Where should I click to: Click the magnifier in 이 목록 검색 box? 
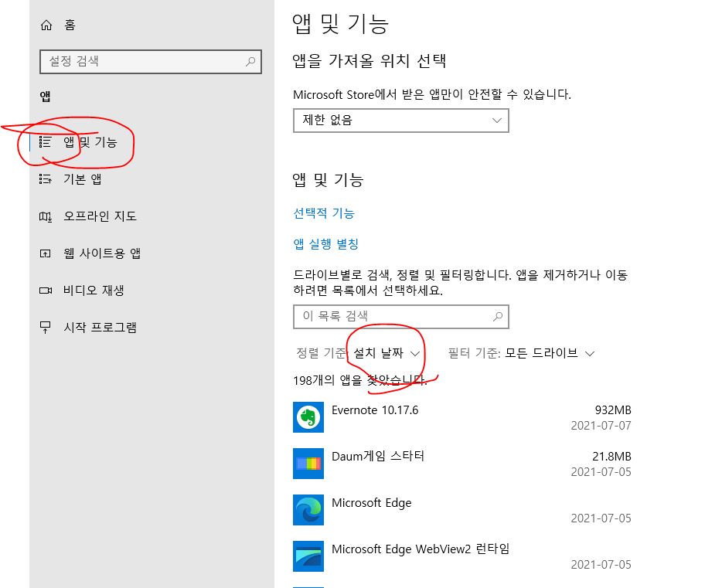pyautogui.click(x=497, y=317)
